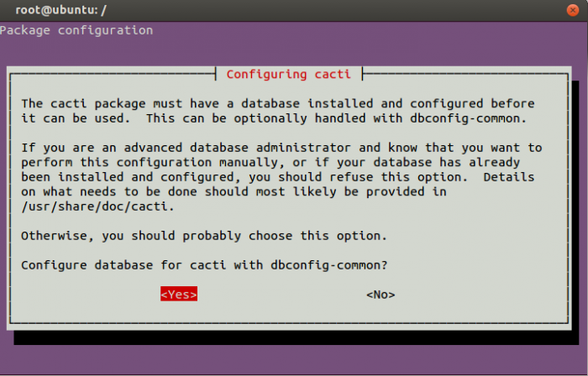Choose the <No> option
The width and height of the screenshot is (588, 376).
coord(381,295)
